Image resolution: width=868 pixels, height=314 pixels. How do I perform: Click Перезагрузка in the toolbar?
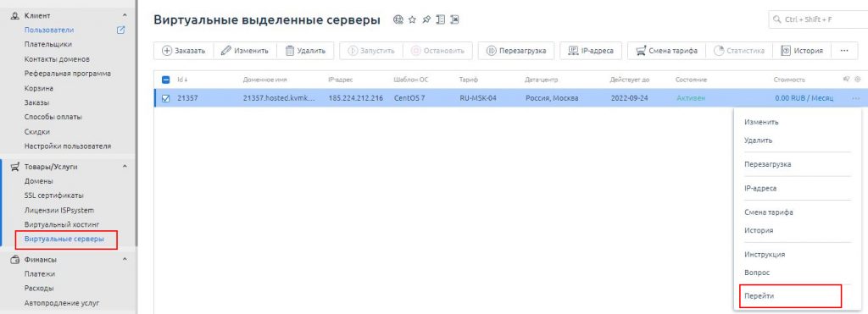[516, 51]
